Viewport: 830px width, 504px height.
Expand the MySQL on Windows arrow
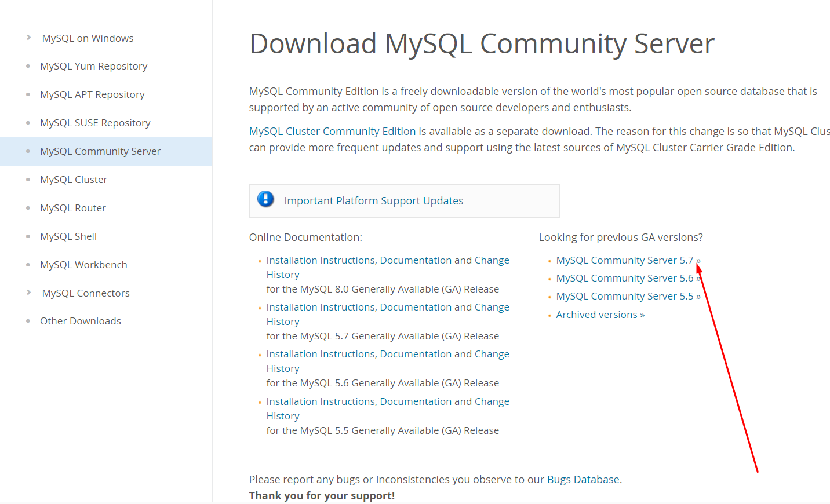28,38
